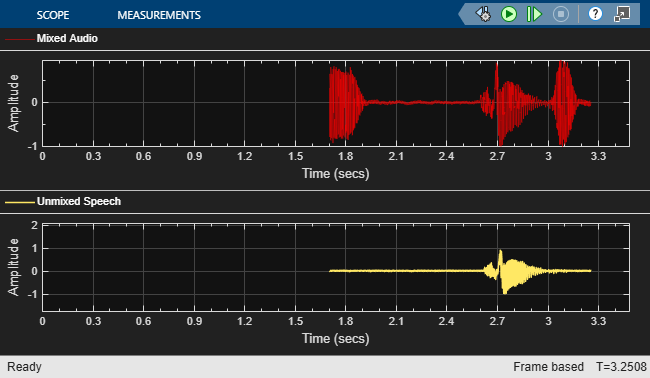Open the Help question mark icon
This screenshot has width=650, height=378.
pos(595,14)
